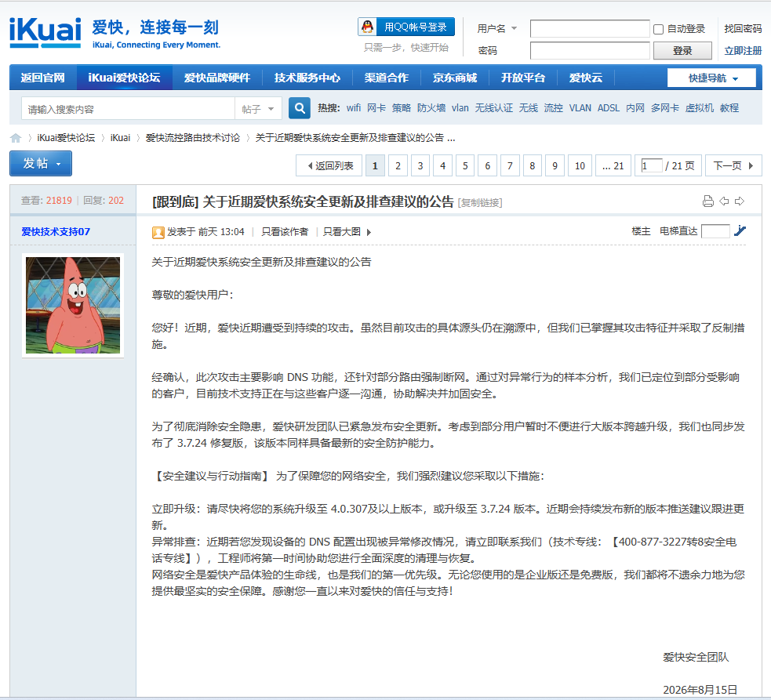771x700 pixels.
Task: Open the 快捷导航 dropdown
Action: click(711, 78)
